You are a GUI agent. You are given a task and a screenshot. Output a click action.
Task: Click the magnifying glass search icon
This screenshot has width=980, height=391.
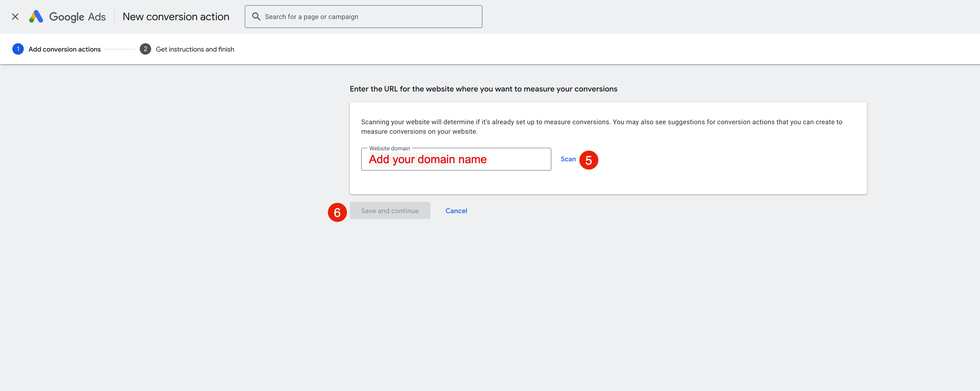(x=256, y=17)
